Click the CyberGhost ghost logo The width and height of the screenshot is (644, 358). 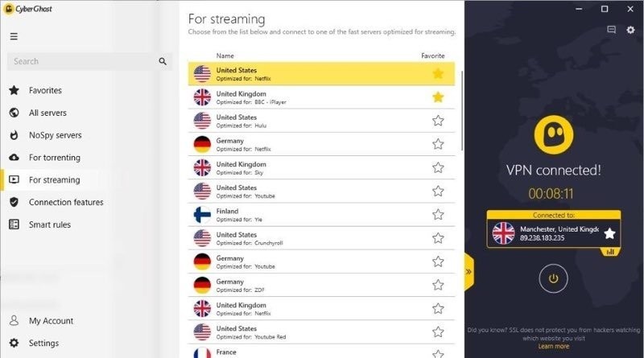(554, 135)
